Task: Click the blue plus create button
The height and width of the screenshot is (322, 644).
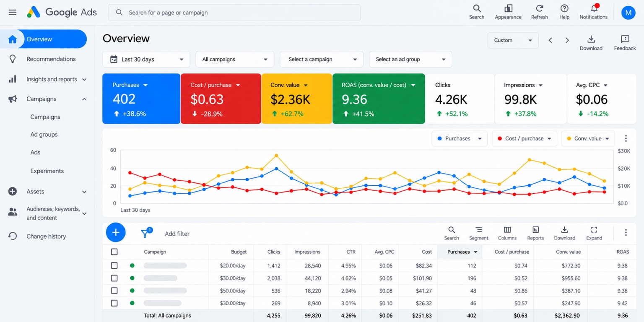Action: 116,232
